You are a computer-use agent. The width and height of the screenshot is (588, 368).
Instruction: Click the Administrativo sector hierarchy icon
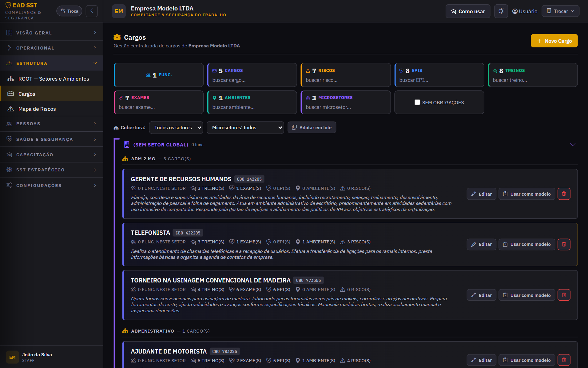(125, 331)
